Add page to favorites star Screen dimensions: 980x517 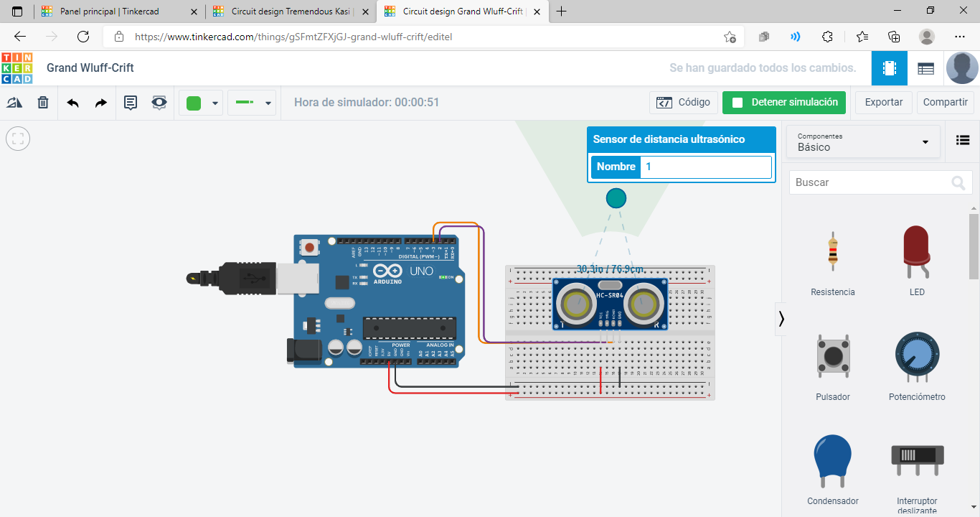(x=730, y=37)
